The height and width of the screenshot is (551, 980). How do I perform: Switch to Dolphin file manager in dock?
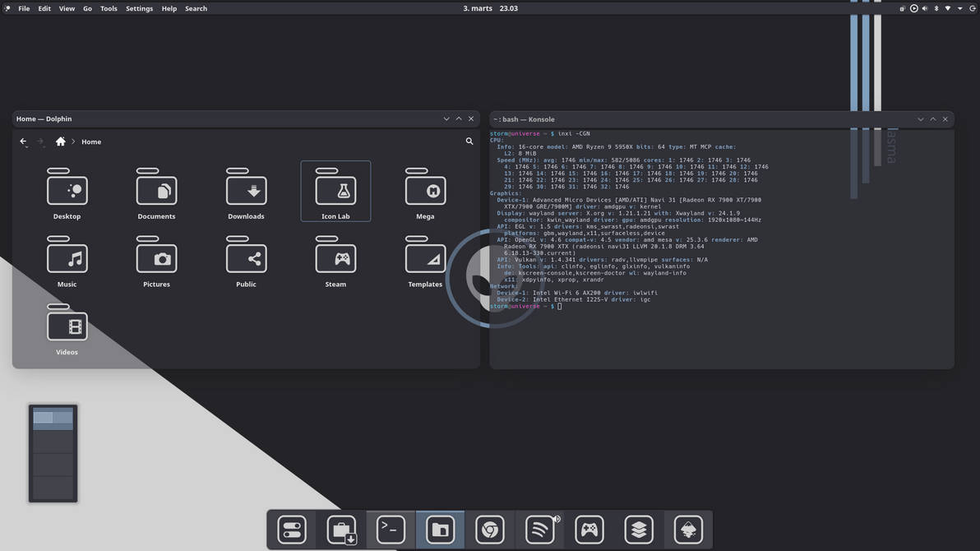(x=440, y=530)
